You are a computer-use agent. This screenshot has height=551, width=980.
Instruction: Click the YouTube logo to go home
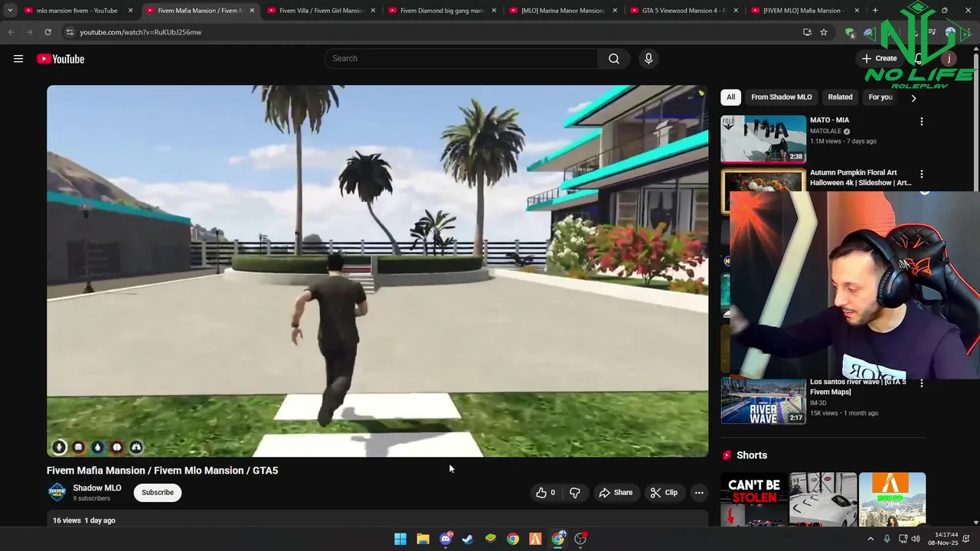tap(60, 59)
